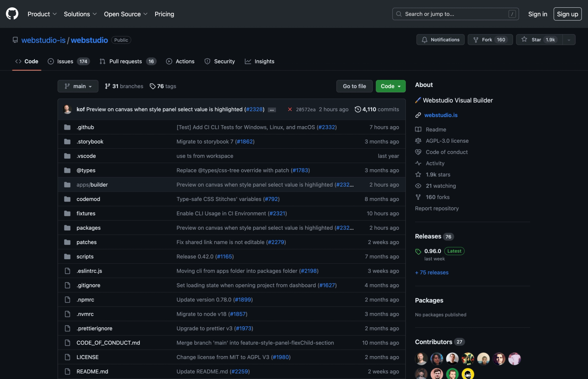The image size is (588, 379).
Task: Click the Notifications bell icon
Action: tap(424, 39)
